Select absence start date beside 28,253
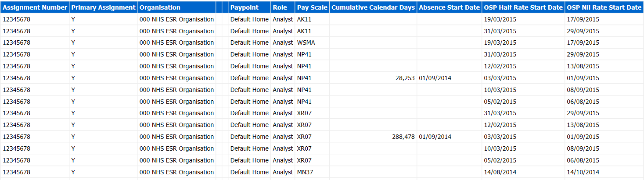This screenshot has width=644, height=180. (x=435, y=78)
